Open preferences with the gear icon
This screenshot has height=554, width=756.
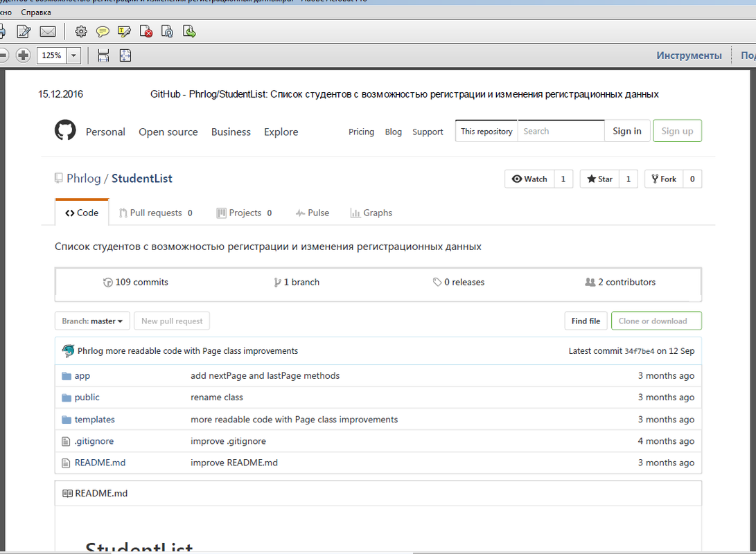coord(81,32)
